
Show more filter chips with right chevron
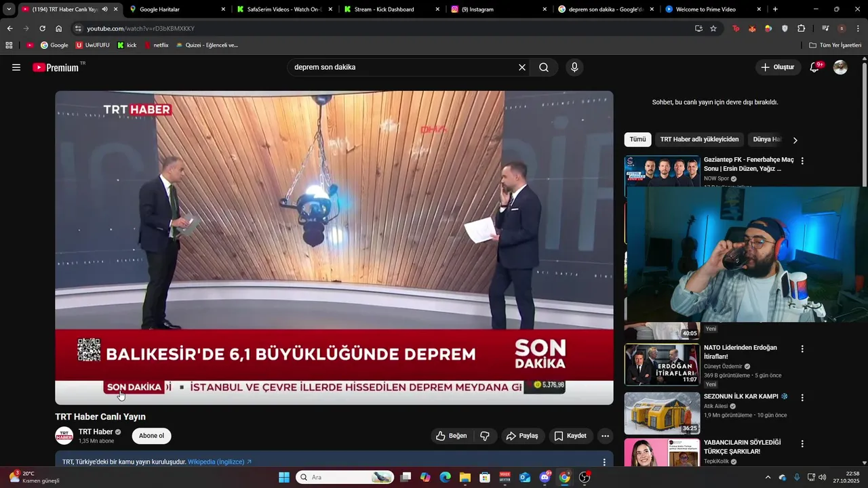(795, 140)
